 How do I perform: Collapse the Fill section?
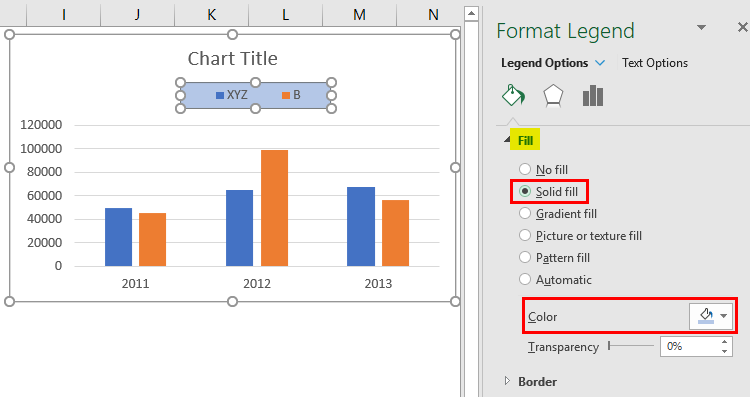tap(507, 140)
